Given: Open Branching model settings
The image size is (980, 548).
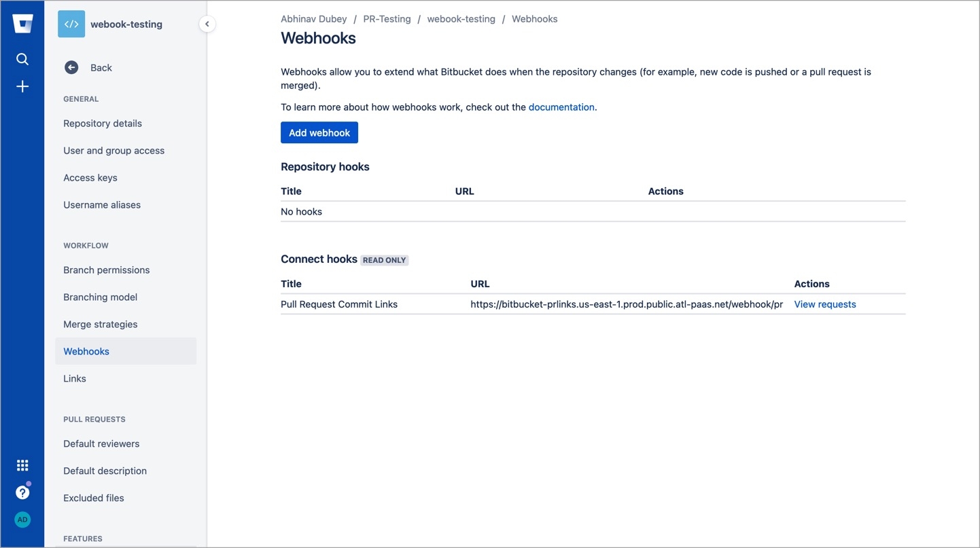Looking at the screenshot, I should [x=100, y=297].
